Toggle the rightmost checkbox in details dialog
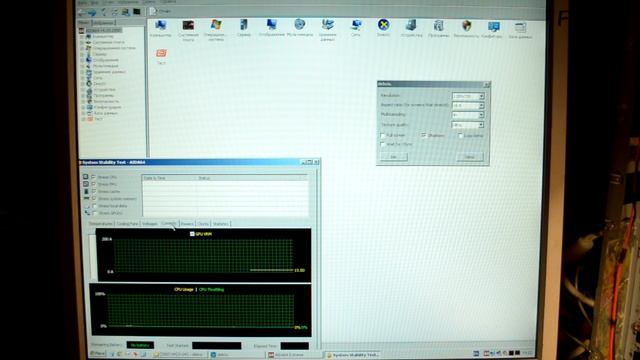This screenshot has width=640, height=360. [460, 136]
